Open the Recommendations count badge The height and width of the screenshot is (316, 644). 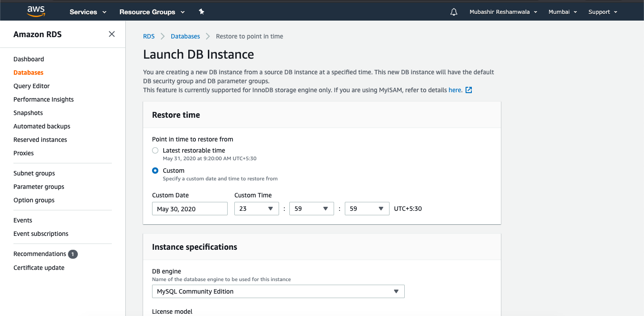(73, 254)
